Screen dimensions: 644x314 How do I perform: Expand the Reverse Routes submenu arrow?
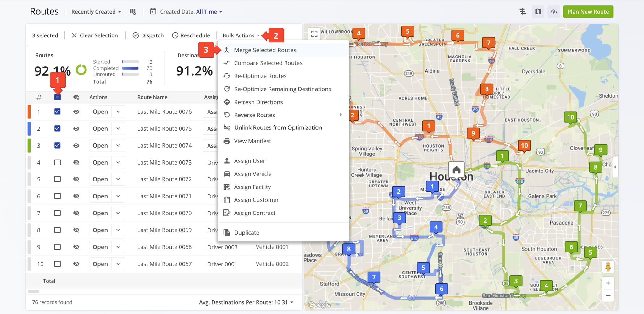pos(341,115)
